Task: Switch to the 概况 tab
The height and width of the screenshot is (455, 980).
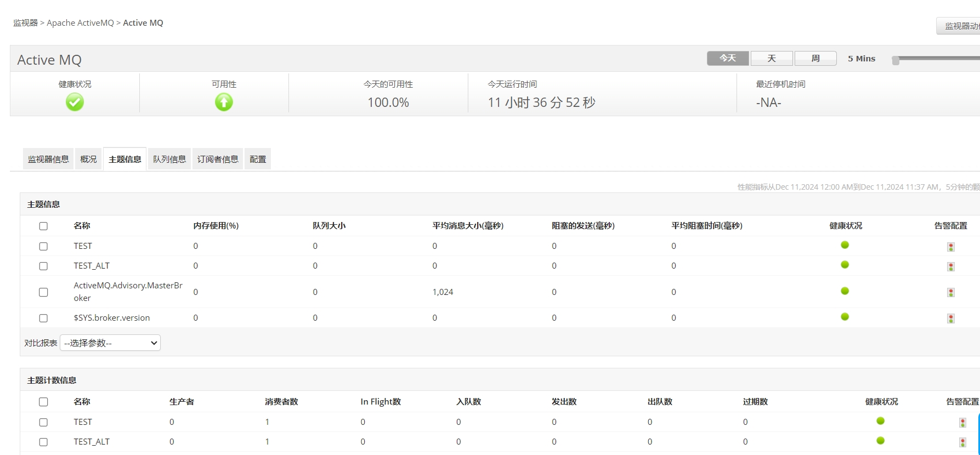Action: coord(88,159)
